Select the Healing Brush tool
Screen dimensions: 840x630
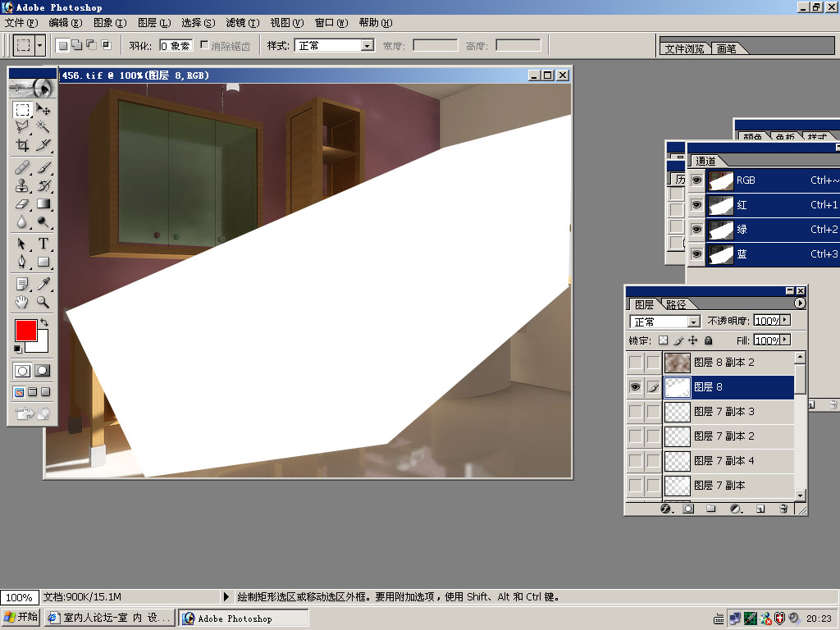(x=22, y=167)
